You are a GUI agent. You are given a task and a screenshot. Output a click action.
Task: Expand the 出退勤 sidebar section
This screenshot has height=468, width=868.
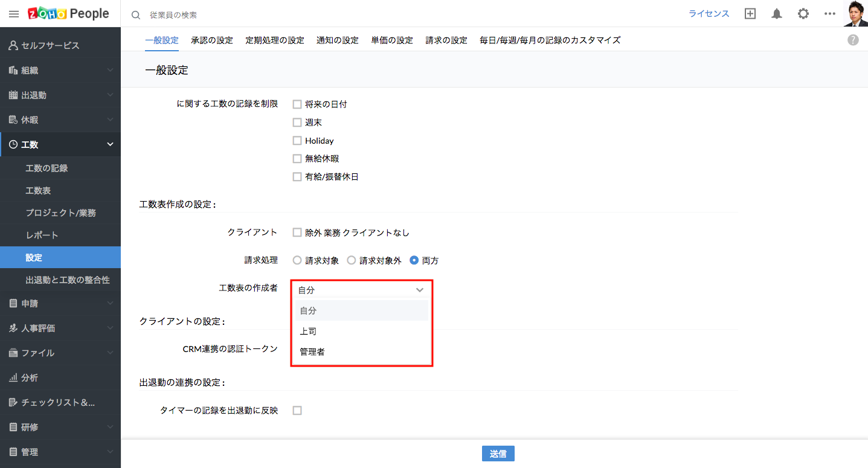60,95
